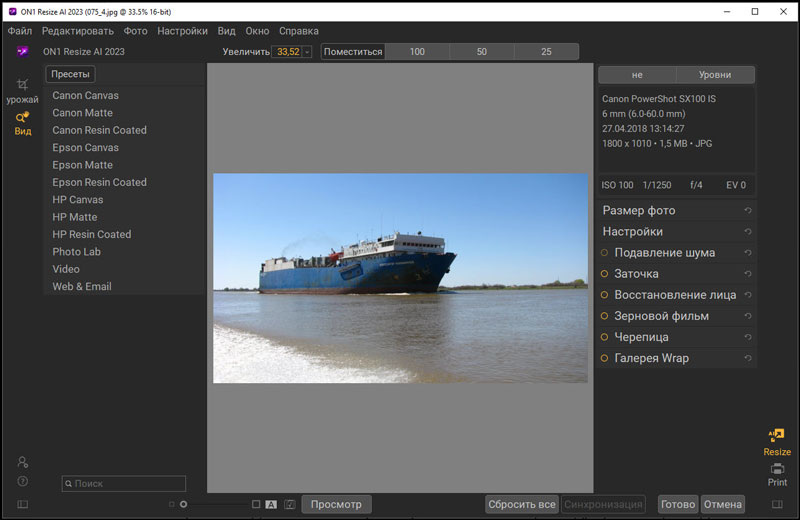The image size is (800, 520).
Task: Click the Пресеты panel header button
Action: click(x=70, y=74)
